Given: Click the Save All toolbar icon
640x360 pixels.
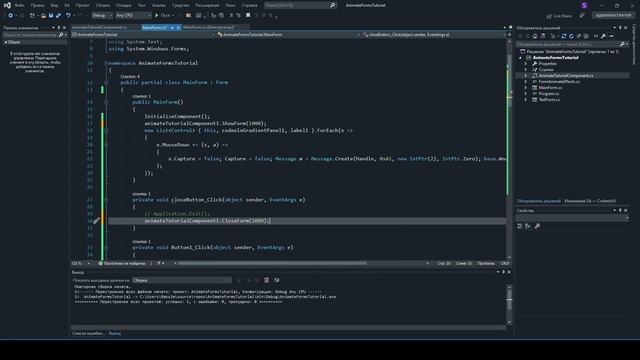Looking at the screenshot, I should (58, 16).
